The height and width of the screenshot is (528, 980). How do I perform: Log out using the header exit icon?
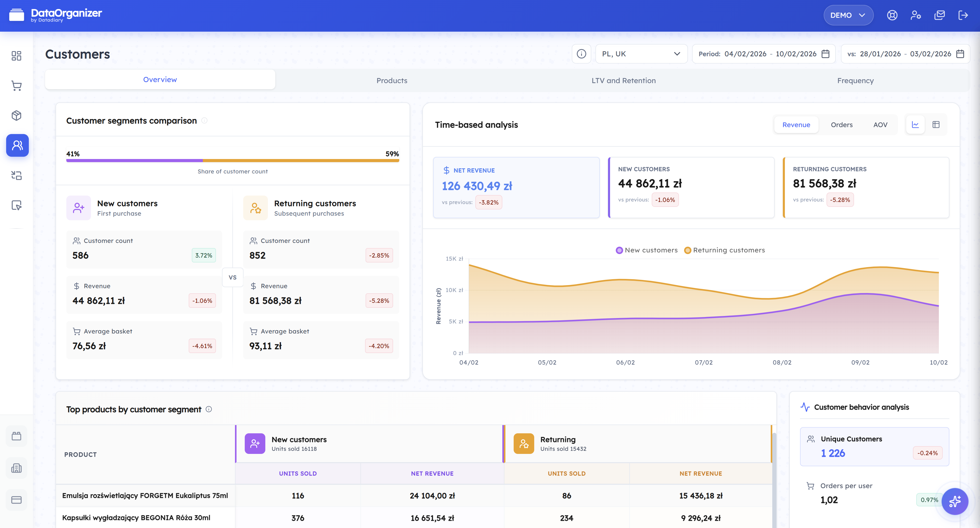964,15
